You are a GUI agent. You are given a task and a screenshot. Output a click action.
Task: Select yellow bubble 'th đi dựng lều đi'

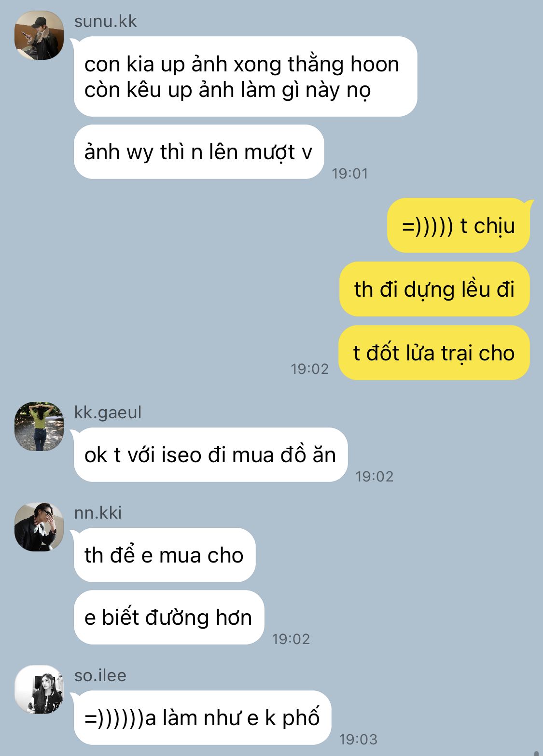click(x=434, y=289)
